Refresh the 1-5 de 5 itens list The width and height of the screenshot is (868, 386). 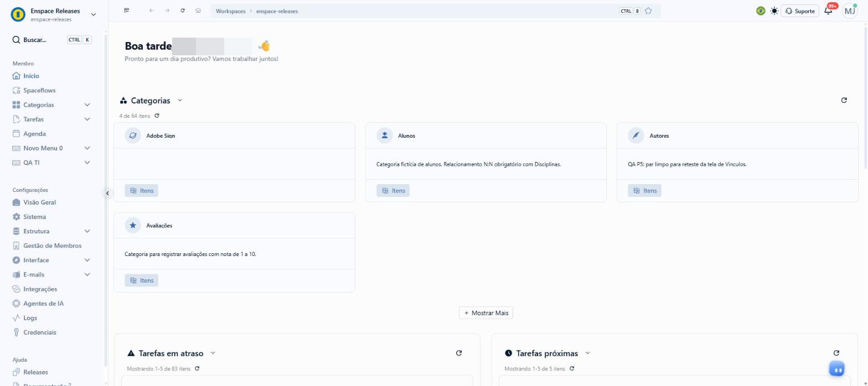click(572, 368)
